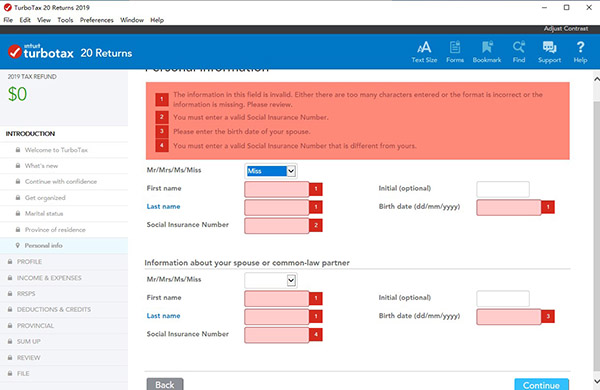Screen dimensions: 600x390
Task: Open the Window menu
Action: coord(132,20)
